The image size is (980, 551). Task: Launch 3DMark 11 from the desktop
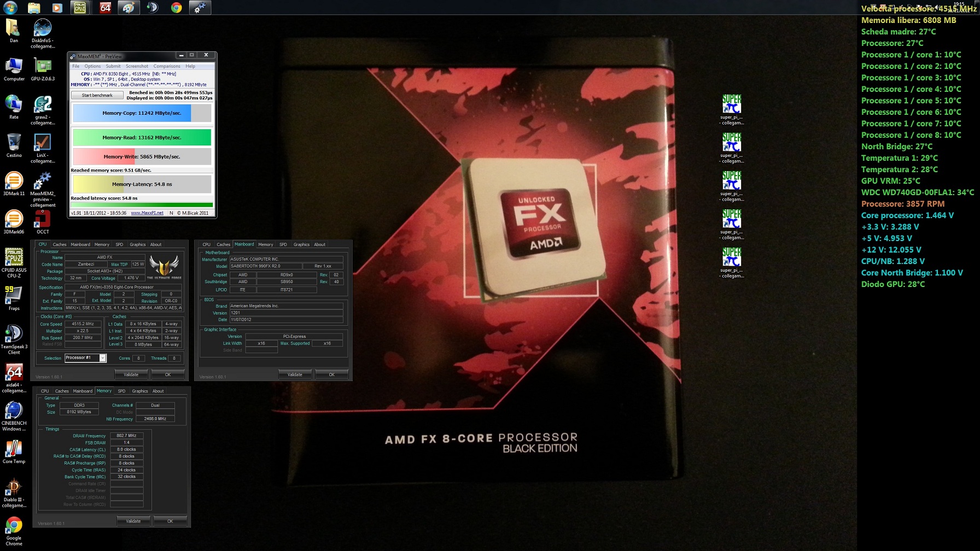click(14, 184)
